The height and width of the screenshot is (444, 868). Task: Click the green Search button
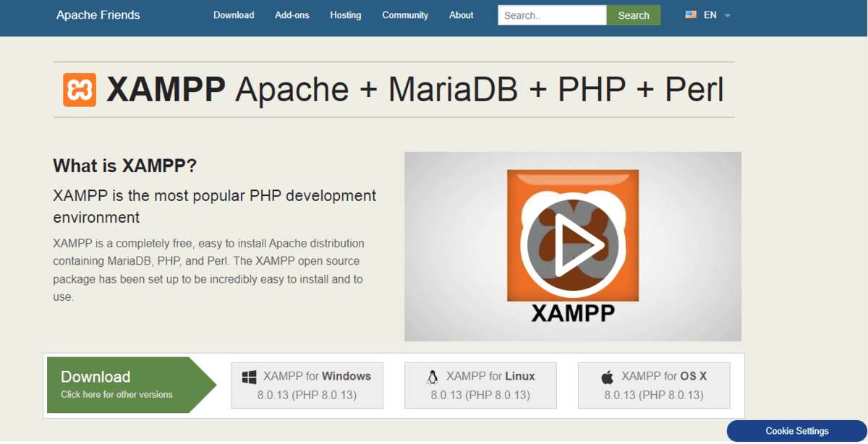[x=634, y=15]
